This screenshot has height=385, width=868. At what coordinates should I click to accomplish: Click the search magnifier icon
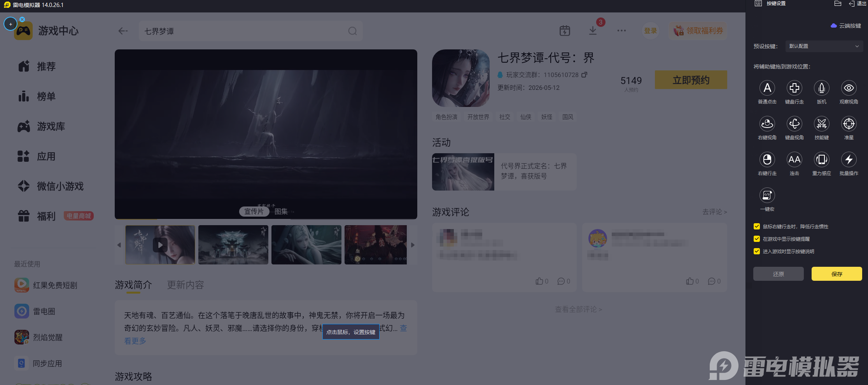tap(352, 31)
